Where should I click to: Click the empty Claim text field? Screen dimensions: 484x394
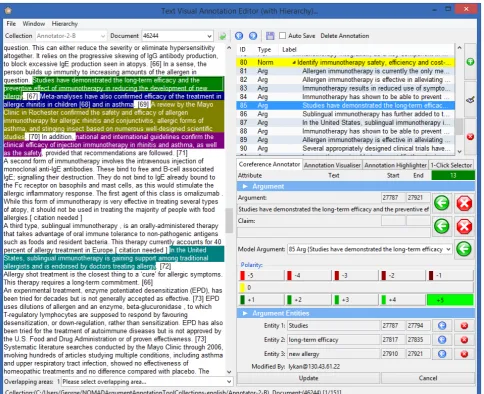(x=334, y=232)
